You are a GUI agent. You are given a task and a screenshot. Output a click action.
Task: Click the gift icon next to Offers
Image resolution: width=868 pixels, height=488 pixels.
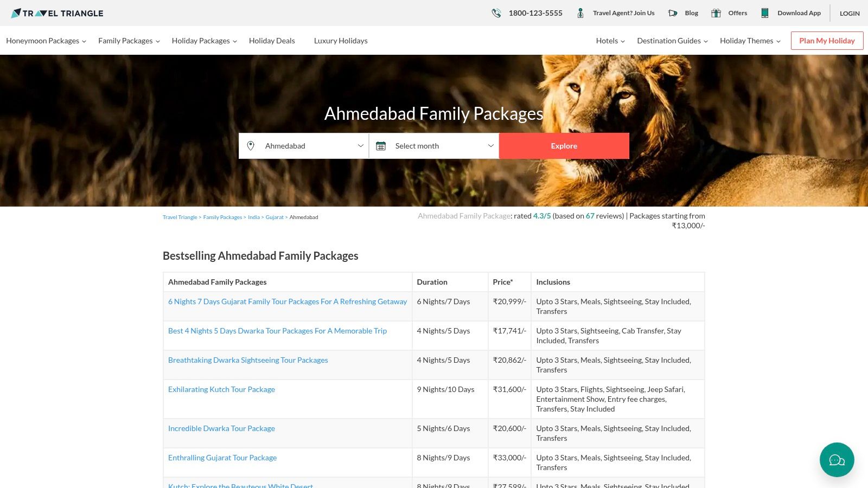click(716, 12)
